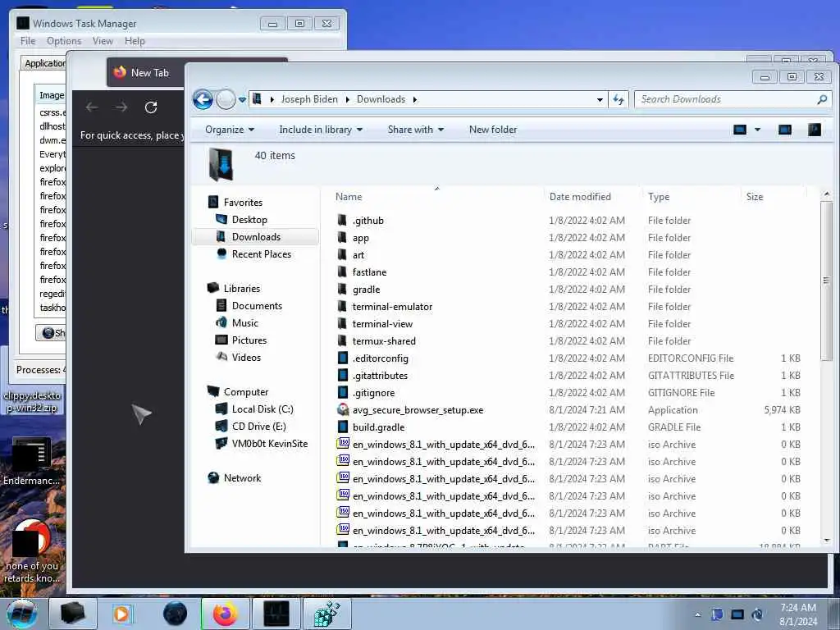Image resolution: width=840 pixels, height=630 pixels.
Task: Select avg_secure_browser_setup.exe icon
Action: pos(343,410)
